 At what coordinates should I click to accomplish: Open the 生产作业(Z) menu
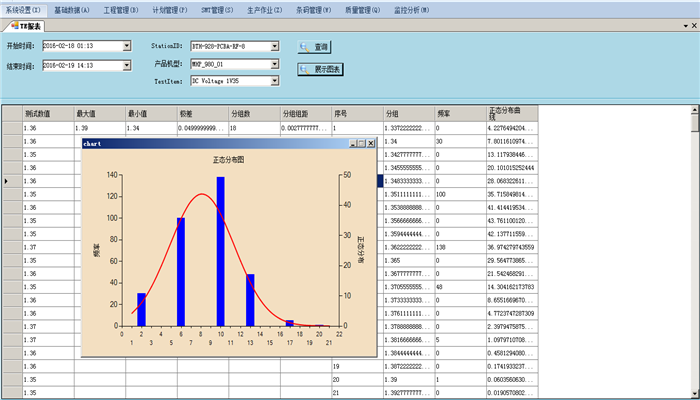(265, 10)
